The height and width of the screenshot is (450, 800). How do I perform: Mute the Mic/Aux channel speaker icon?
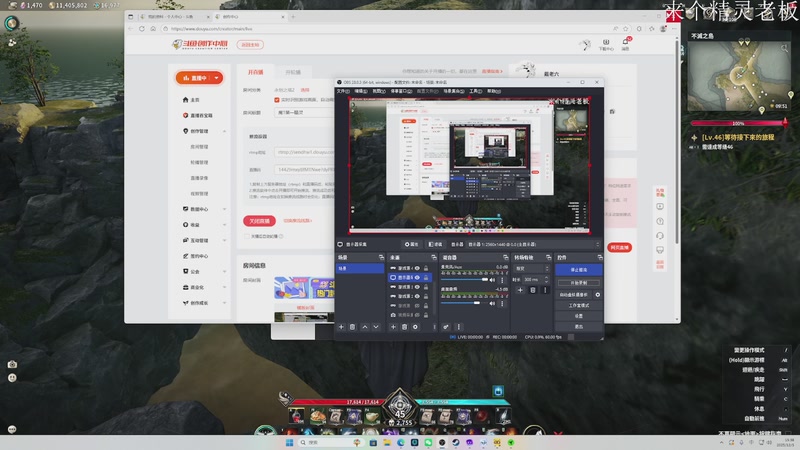(x=492, y=280)
